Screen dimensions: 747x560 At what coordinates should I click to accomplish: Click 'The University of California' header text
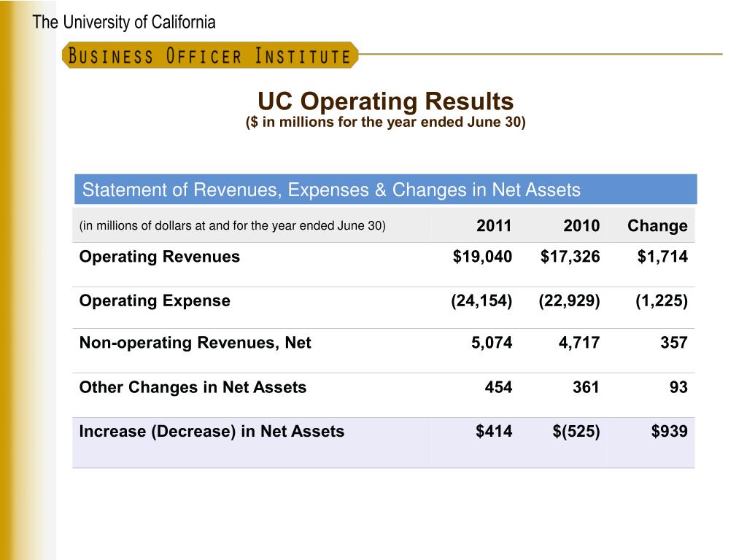click(x=124, y=23)
